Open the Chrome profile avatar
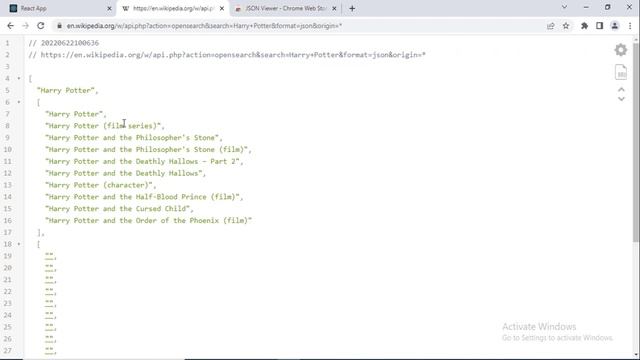 click(x=615, y=26)
